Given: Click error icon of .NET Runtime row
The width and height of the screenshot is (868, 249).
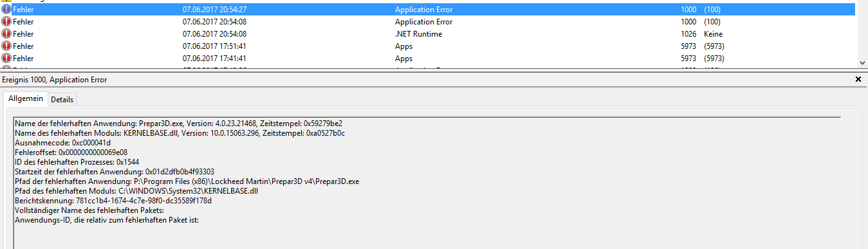Looking at the screenshot, I should [x=6, y=34].
